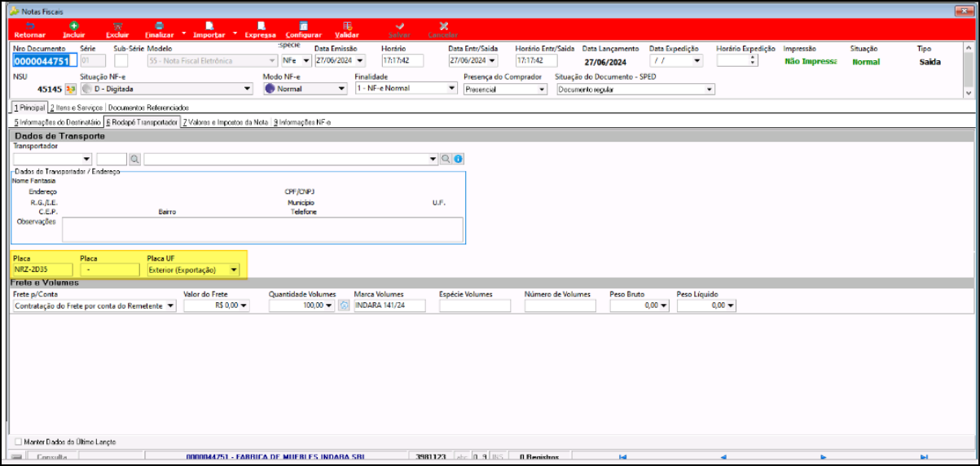The image size is (980, 466).
Task: Click the Validar toolbar icon
Action: click(348, 26)
